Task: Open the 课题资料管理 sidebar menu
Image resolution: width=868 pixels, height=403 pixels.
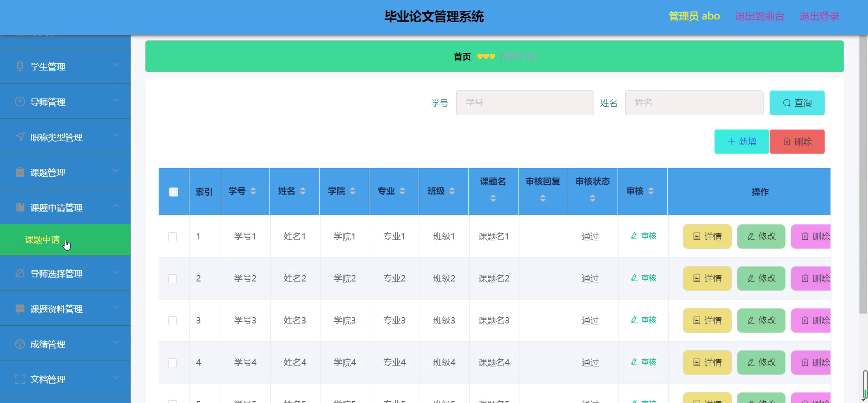Action: [x=65, y=309]
